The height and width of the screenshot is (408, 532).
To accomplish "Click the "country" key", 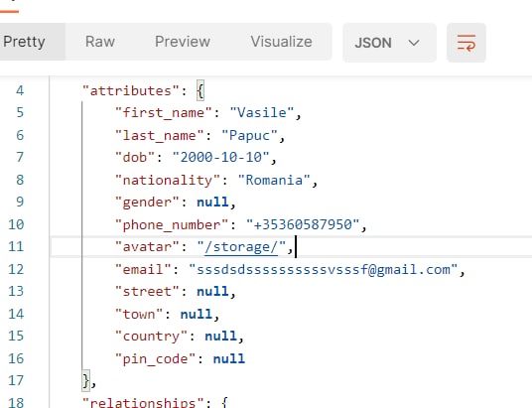I will point(151,337).
